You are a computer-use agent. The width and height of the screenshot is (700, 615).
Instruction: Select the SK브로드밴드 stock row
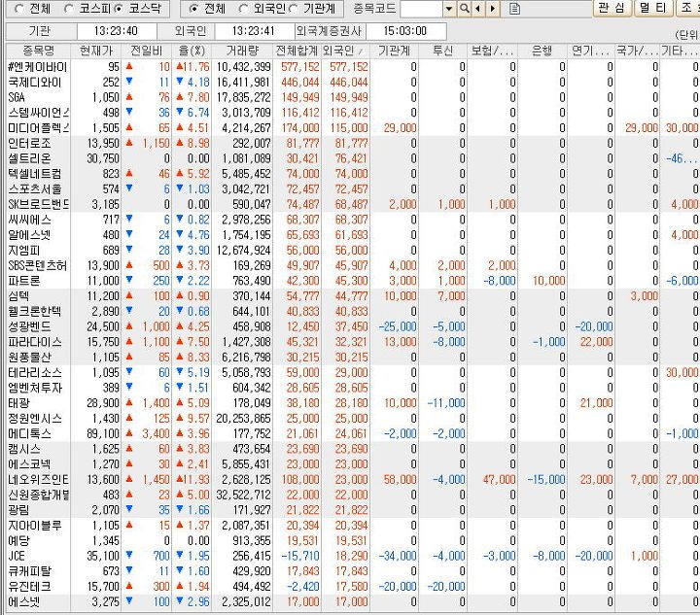(x=353, y=204)
